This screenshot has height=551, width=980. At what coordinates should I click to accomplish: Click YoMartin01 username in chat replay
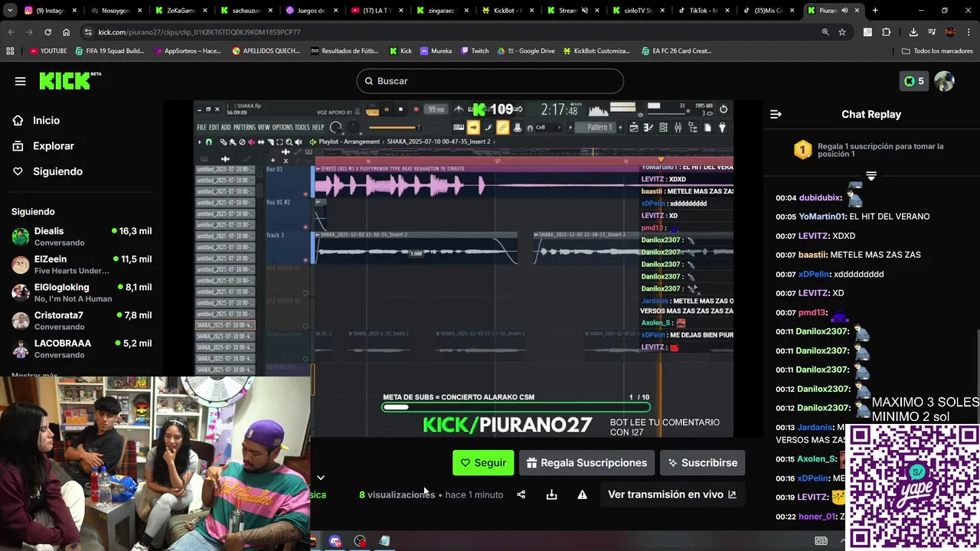pyautogui.click(x=822, y=217)
